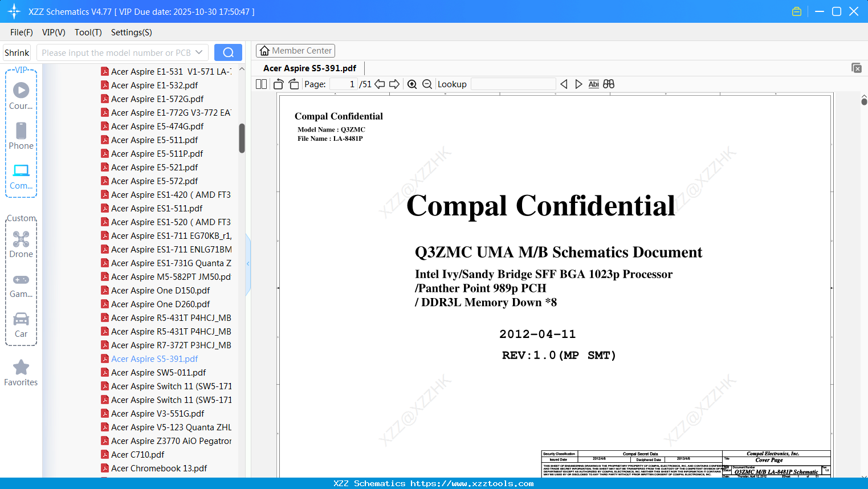The width and height of the screenshot is (868, 489).
Task: Select the Computer schematics category
Action: click(21, 176)
